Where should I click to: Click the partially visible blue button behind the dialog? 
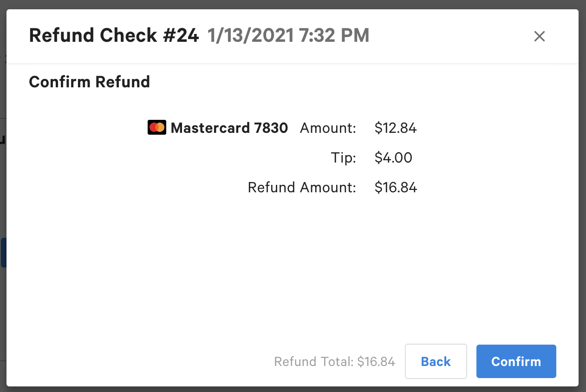(x=2, y=252)
